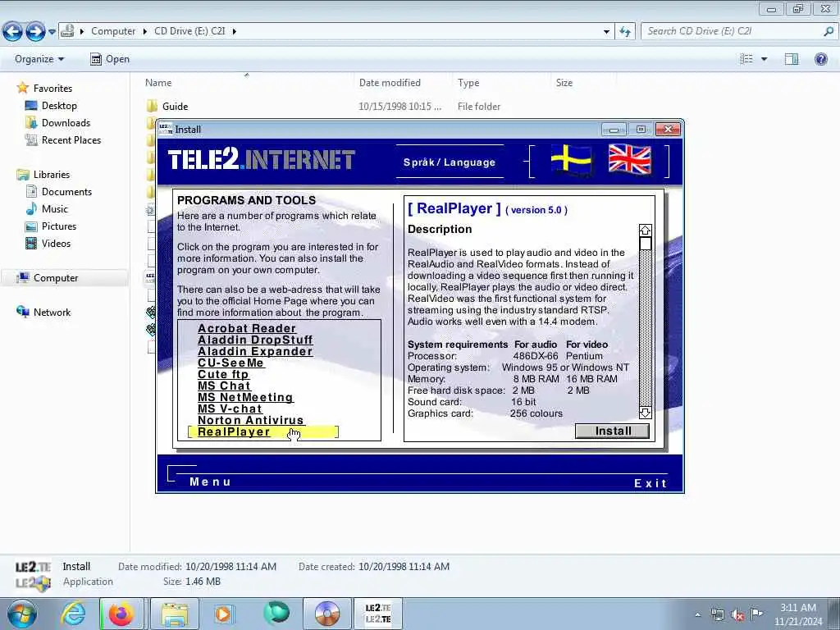The height and width of the screenshot is (630, 840).
Task: Select Libraries in the sidebar
Action: [x=52, y=174]
